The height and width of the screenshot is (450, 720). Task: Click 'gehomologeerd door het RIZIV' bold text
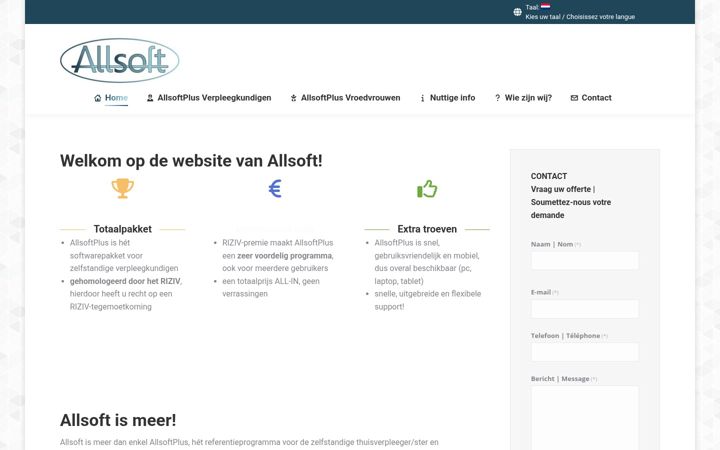point(125,281)
